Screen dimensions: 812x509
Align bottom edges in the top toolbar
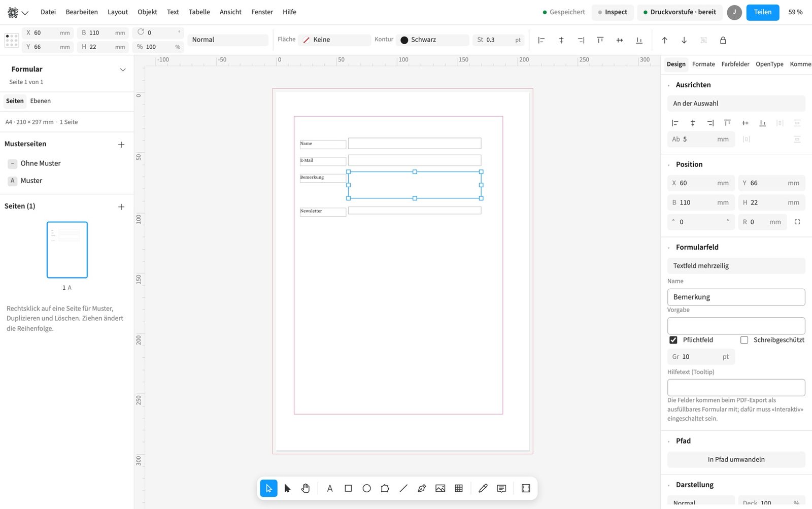coord(639,40)
